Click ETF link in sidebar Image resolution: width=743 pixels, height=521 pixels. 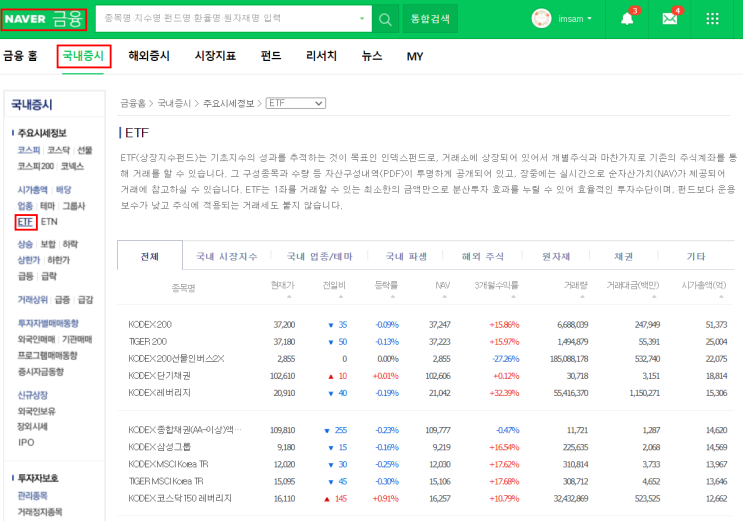(x=25, y=222)
